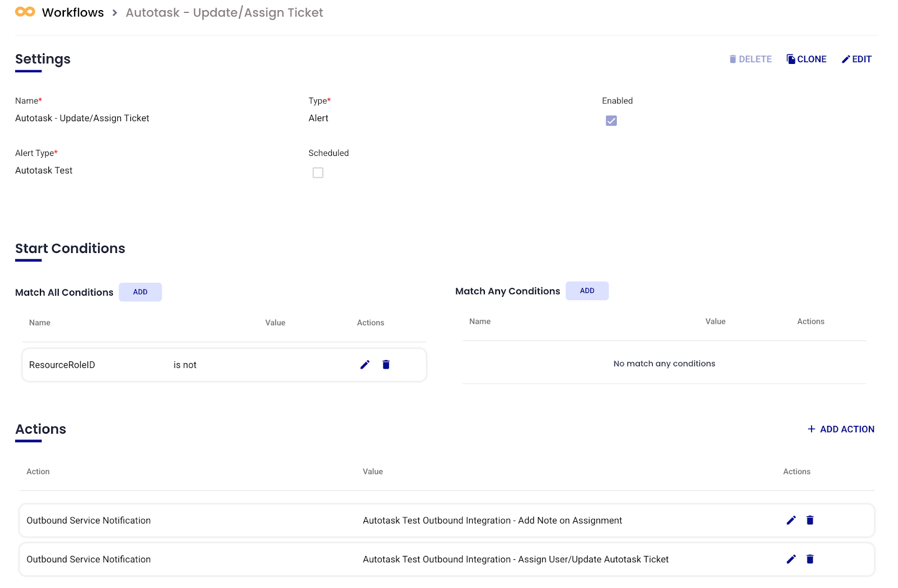The image size is (898, 588).
Task: Edit the Add Note on Assignment action
Action: 791,520
